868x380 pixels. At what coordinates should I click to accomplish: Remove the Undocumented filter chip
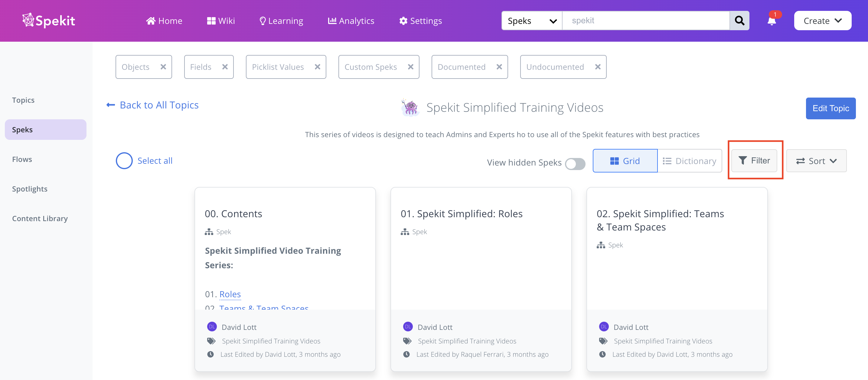click(x=598, y=67)
